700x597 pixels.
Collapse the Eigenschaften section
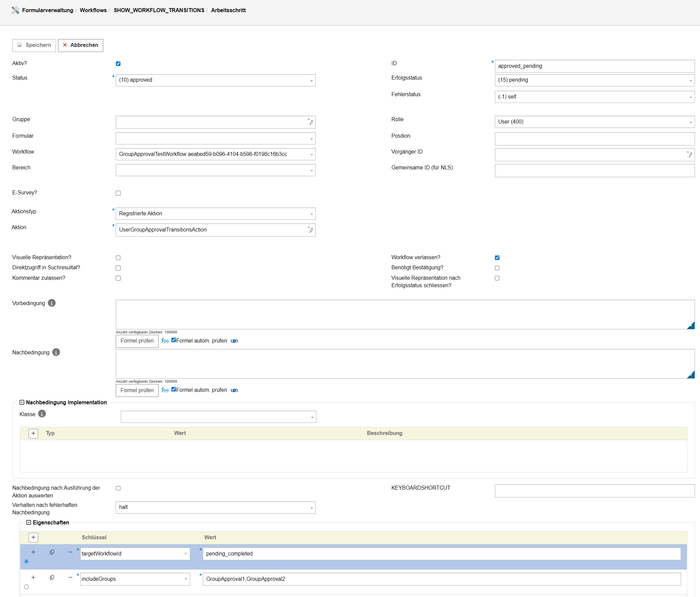(29, 522)
